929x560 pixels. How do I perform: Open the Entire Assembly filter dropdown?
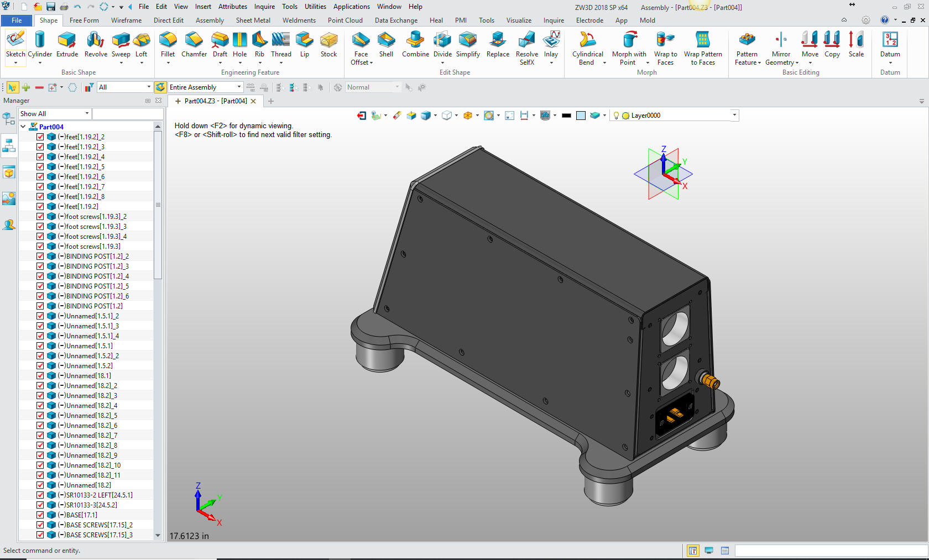pos(239,87)
